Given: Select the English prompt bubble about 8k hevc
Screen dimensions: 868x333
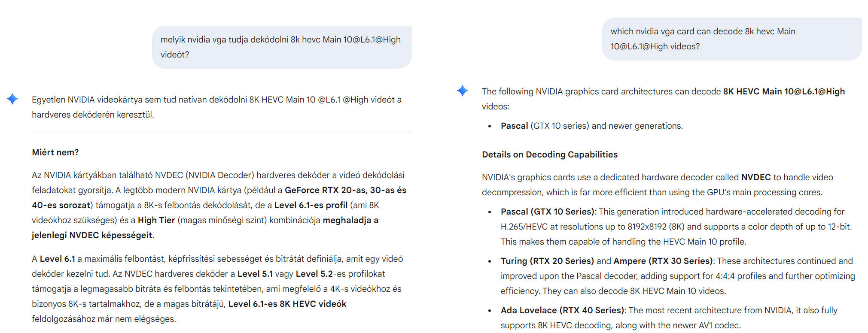Looking at the screenshot, I should (731, 39).
